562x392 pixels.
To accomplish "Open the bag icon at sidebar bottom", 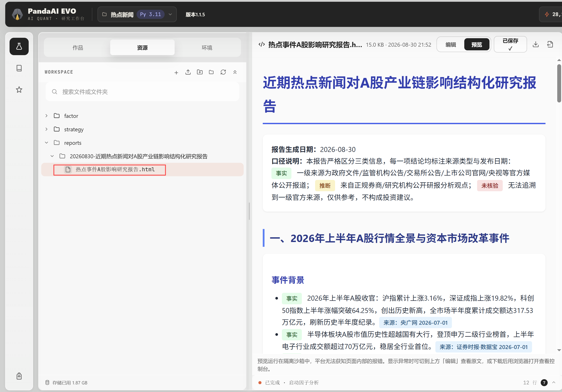I will coord(19,376).
